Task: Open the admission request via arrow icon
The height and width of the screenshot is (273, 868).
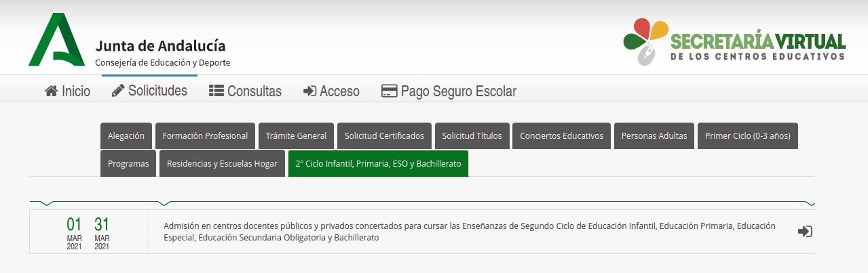Action: [x=805, y=232]
